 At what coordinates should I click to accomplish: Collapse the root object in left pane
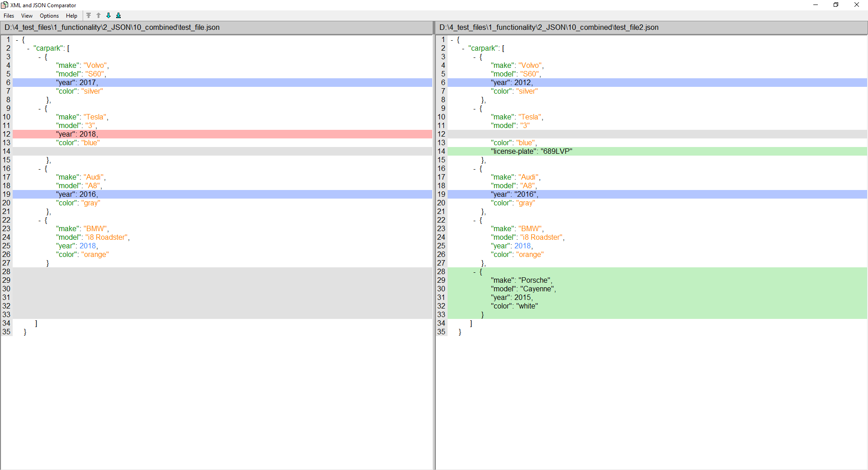17,40
